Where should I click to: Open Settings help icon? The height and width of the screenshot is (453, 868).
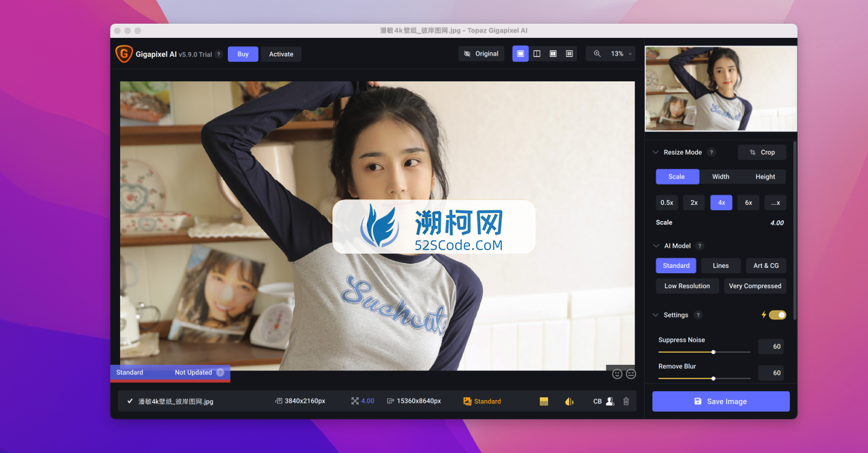[x=698, y=315]
